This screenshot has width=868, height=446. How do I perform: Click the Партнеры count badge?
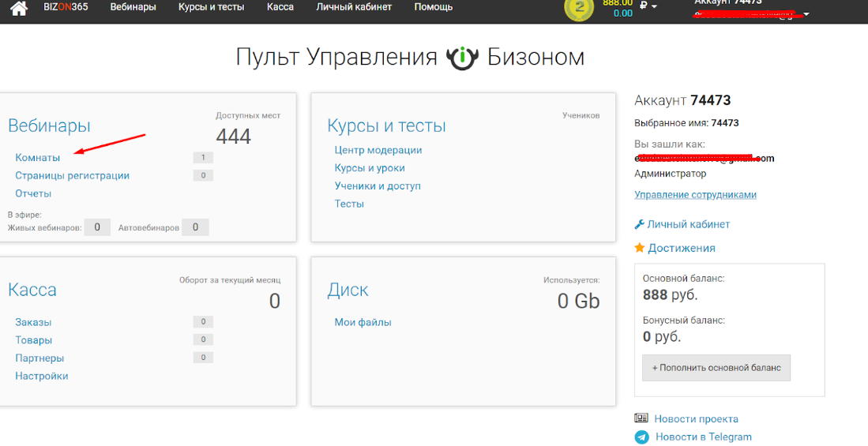click(x=203, y=358)
